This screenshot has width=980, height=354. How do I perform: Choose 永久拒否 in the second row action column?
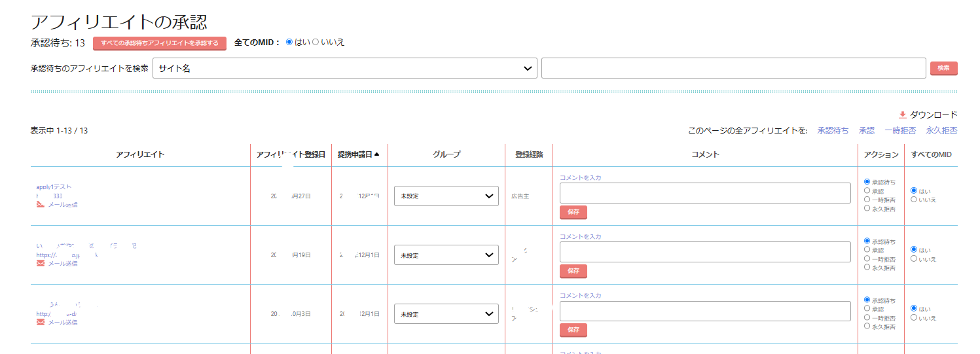(x=867, y=267)
